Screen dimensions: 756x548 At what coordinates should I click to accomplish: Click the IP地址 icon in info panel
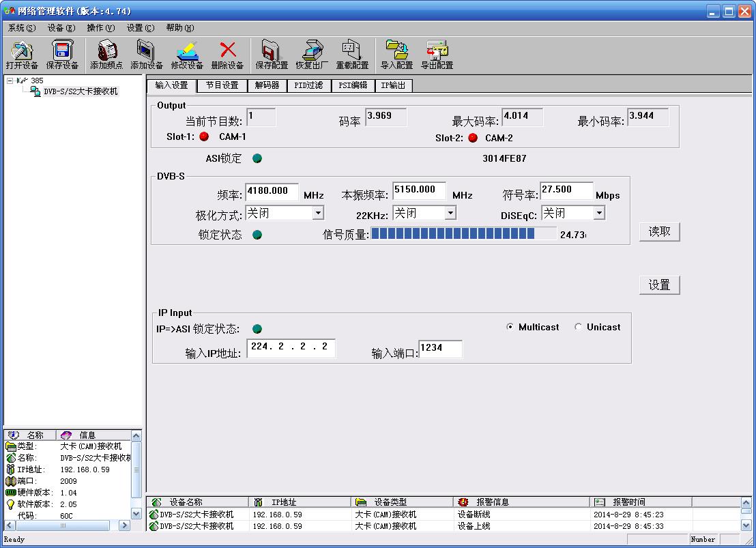[x=11, y=470]
